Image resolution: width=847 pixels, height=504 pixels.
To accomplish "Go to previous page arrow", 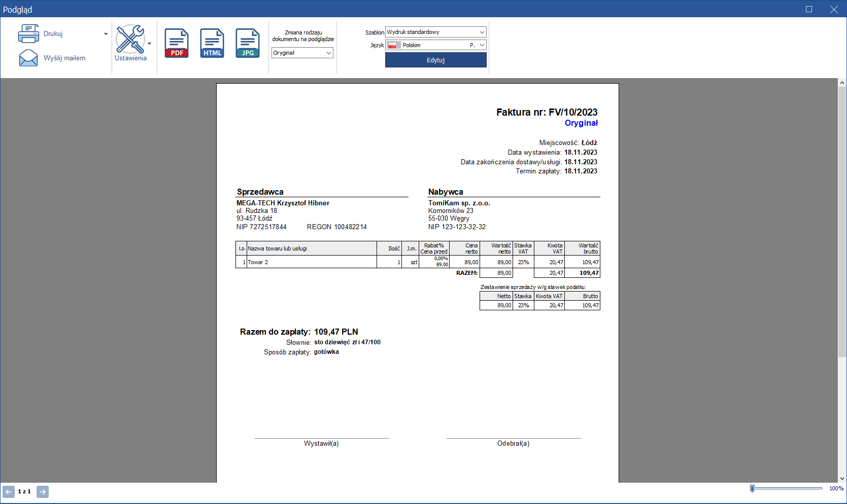I will [9, 492].
